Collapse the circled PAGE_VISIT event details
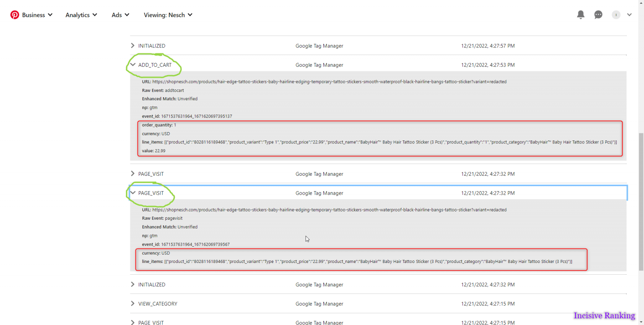 (132, 193)
